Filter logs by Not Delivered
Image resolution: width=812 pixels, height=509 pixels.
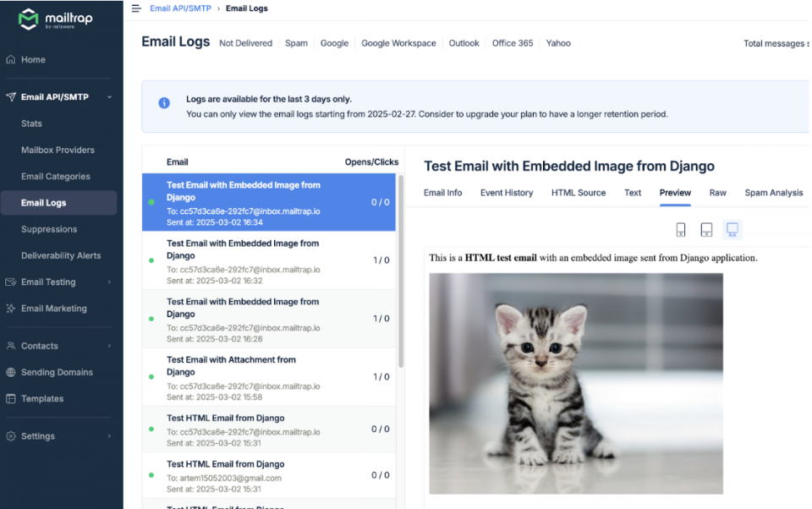click(x=245, y=42)
